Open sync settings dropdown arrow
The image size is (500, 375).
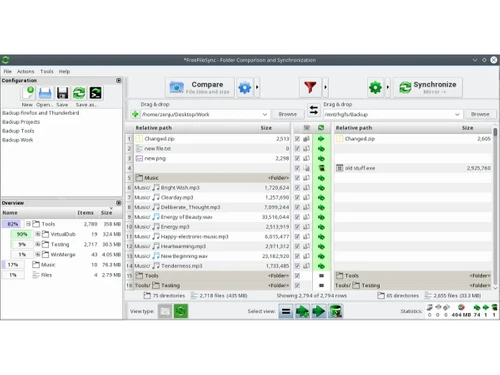tap(388, 87)
